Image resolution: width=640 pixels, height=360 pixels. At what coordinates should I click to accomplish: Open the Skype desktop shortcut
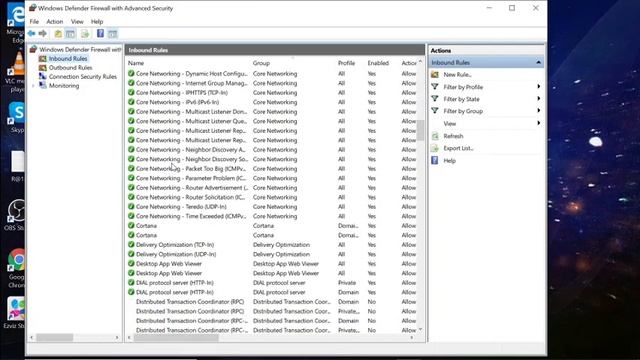pos(16,118)
